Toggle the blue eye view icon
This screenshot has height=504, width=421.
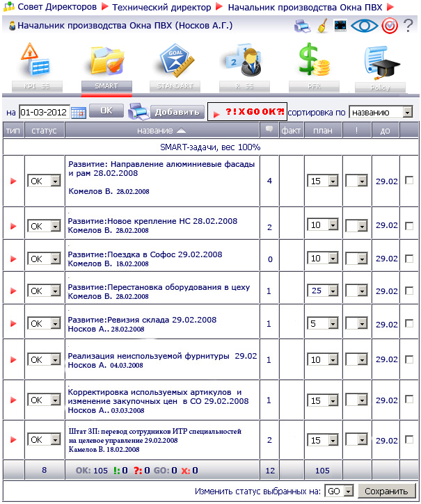tap(365, 26)
